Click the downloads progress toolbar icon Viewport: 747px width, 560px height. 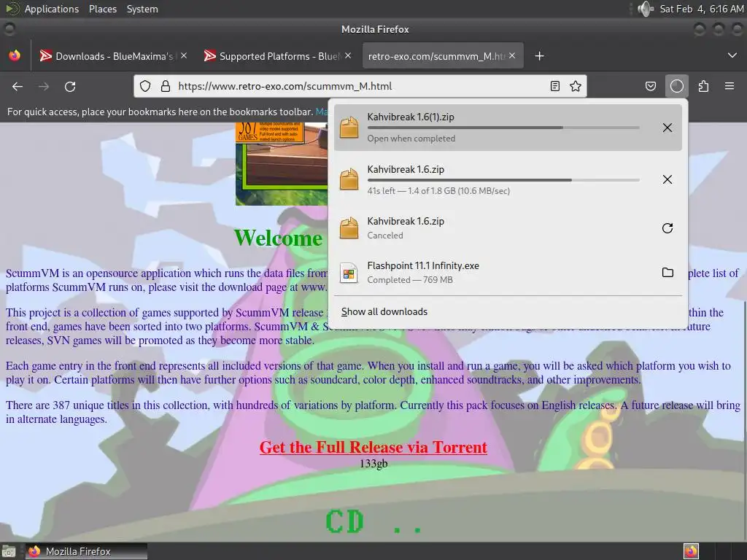tap(676, 86)
